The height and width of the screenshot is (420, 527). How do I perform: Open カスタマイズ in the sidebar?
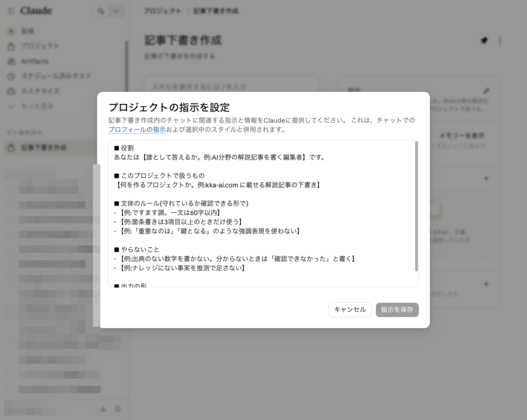[40, 91]
